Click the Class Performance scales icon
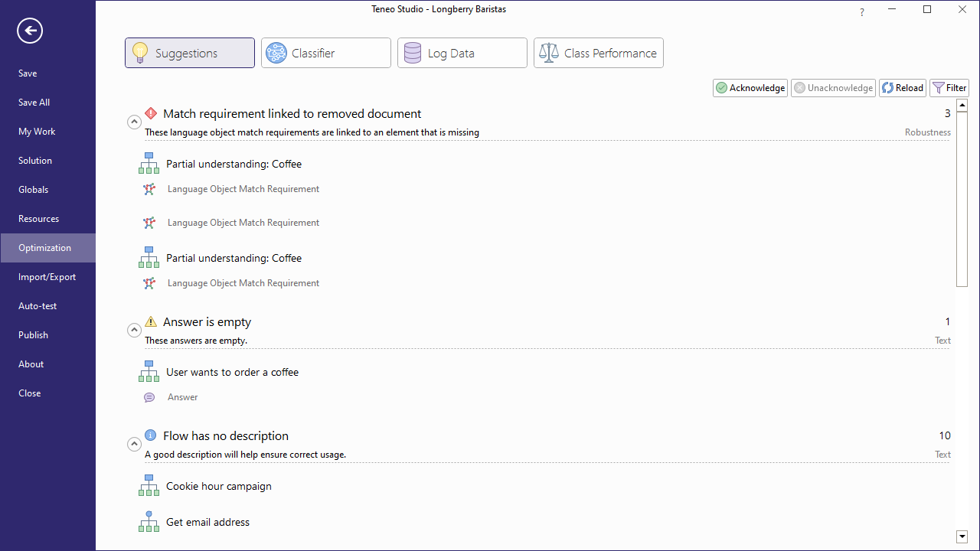 click(549, 53)
